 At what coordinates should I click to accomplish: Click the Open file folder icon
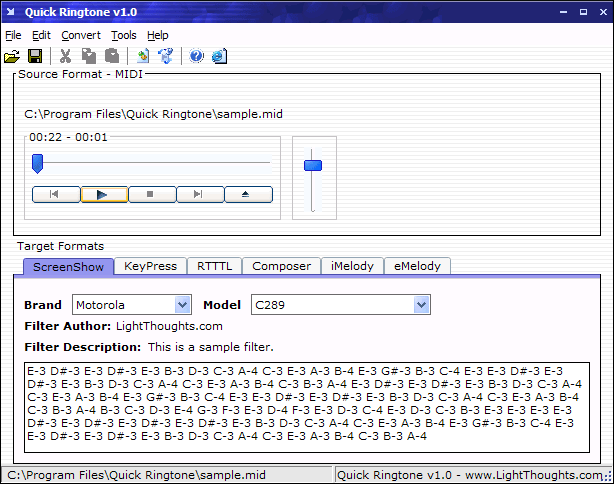pyautogui.click(x=12, y=56)
